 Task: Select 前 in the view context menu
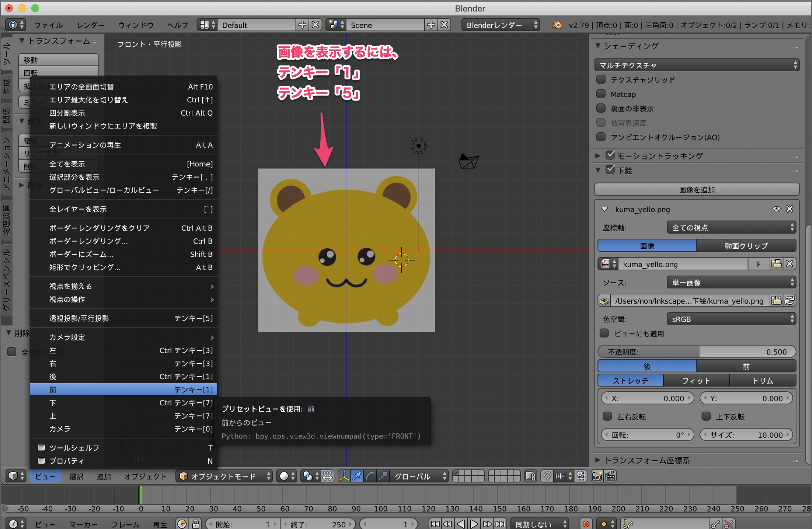[123, 389]
